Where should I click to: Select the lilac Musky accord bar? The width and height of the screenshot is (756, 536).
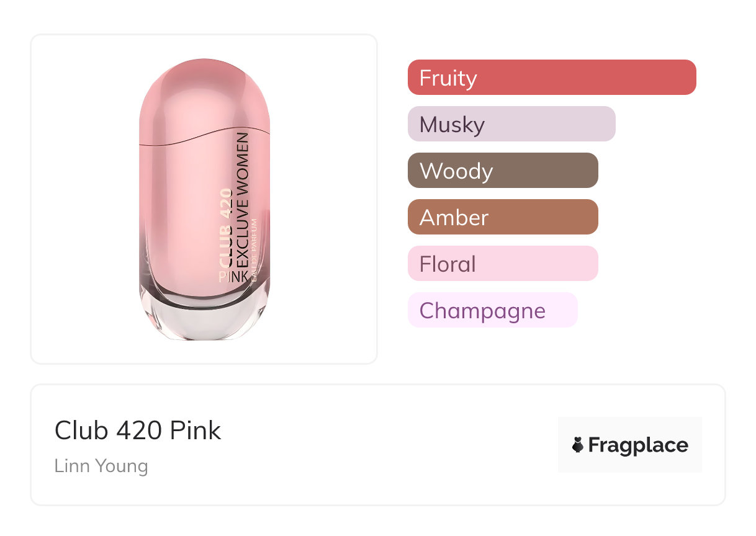point(511,124)
